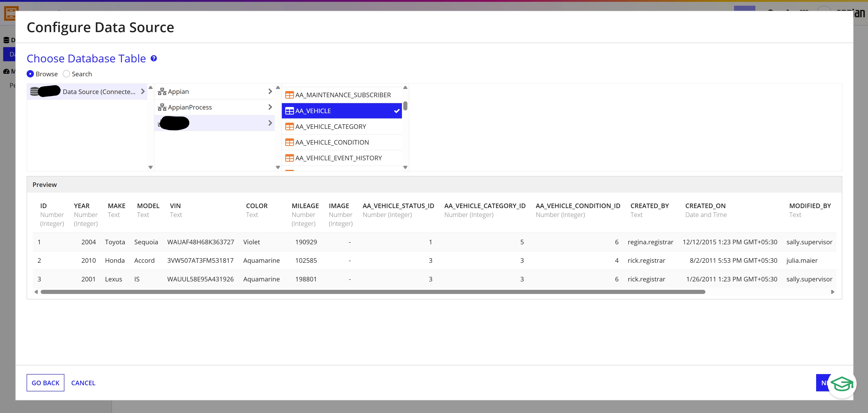
Task: Click the AppianProcess schema icon
Action: [x=162, y=107]
